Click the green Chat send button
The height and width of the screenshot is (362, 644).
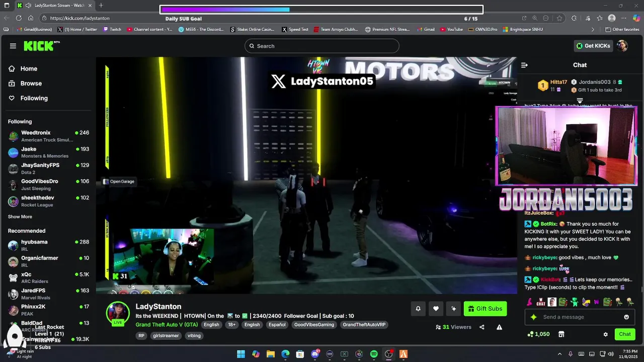tap(625, 334)
